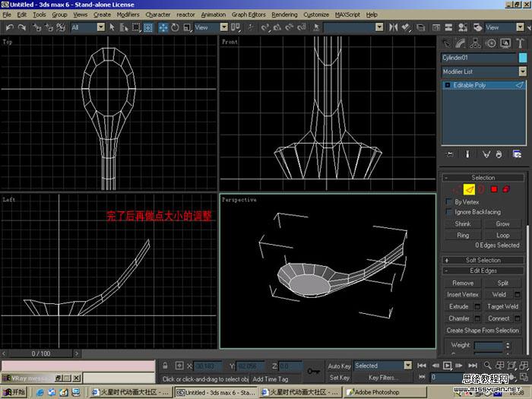Click Remove Modifier from stack icon
The height and width of the screenshot is (399, 532).
[x=499, y=154]
